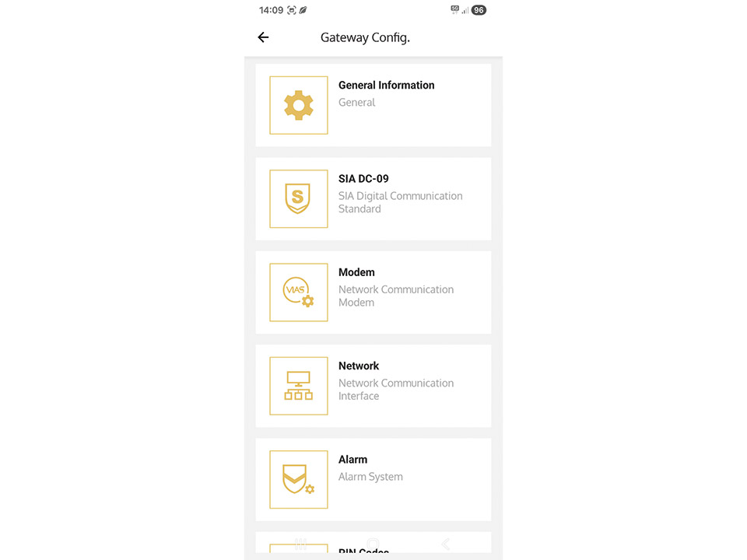Tap the leaf icon in status bar
The width and height of the screenshot is (747, 560).
coord(303,10)
